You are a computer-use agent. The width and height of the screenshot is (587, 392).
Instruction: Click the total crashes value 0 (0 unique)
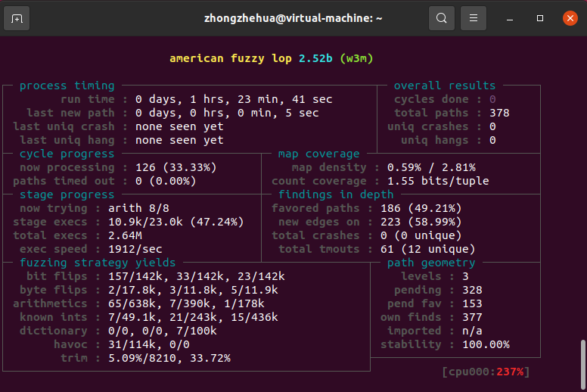tap(421, 235)
